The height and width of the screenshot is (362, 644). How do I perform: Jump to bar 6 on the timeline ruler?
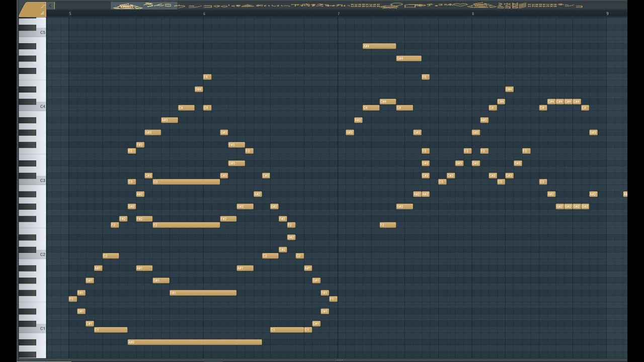[204, 14]
